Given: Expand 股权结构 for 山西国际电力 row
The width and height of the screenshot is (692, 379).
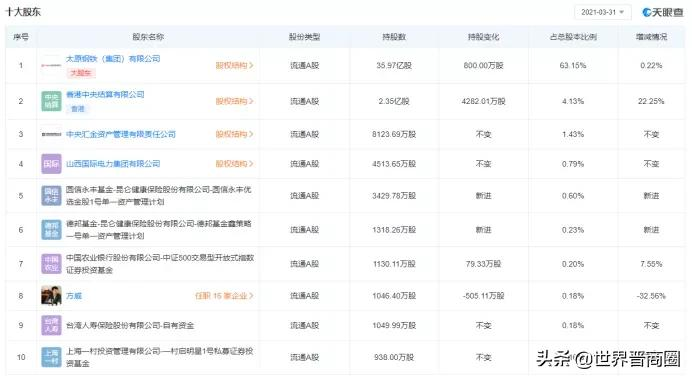Looking at the screenshot, I should [234, 164].
